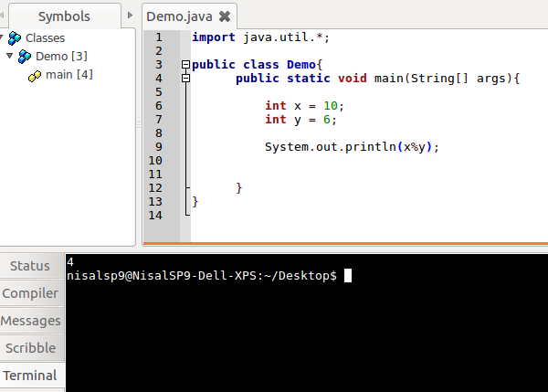
Task: Click the 'import' keyword on line 1
Action: coord(214,37)
